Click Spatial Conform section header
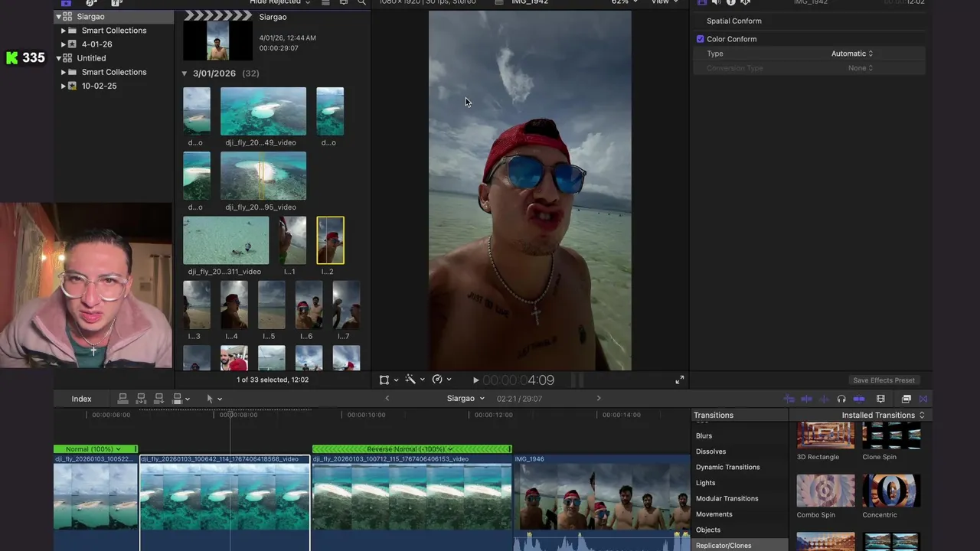The height and width of the screenshot is (551, 980). [733, 21]
